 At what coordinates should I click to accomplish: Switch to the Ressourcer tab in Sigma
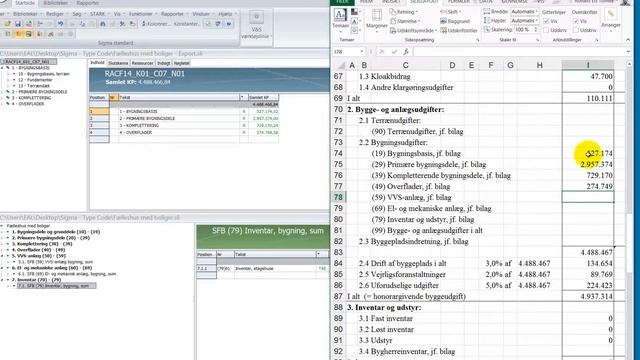pos(142,63)
